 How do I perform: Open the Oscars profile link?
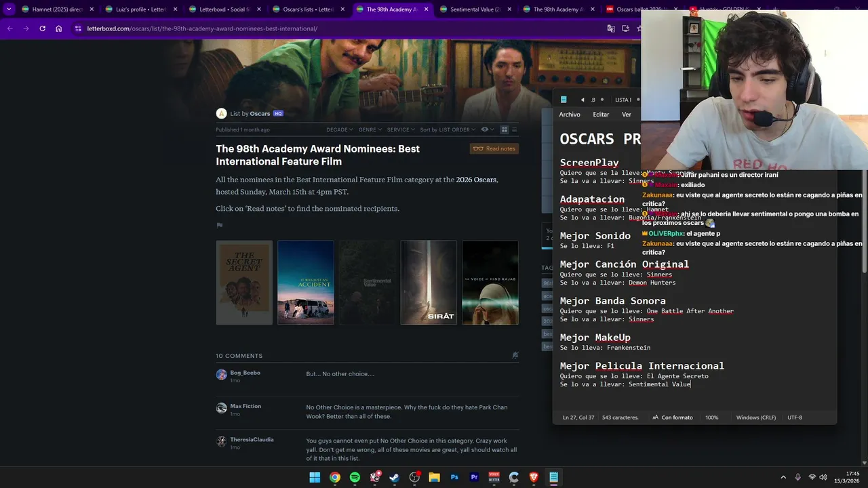[x=260, y=114]
